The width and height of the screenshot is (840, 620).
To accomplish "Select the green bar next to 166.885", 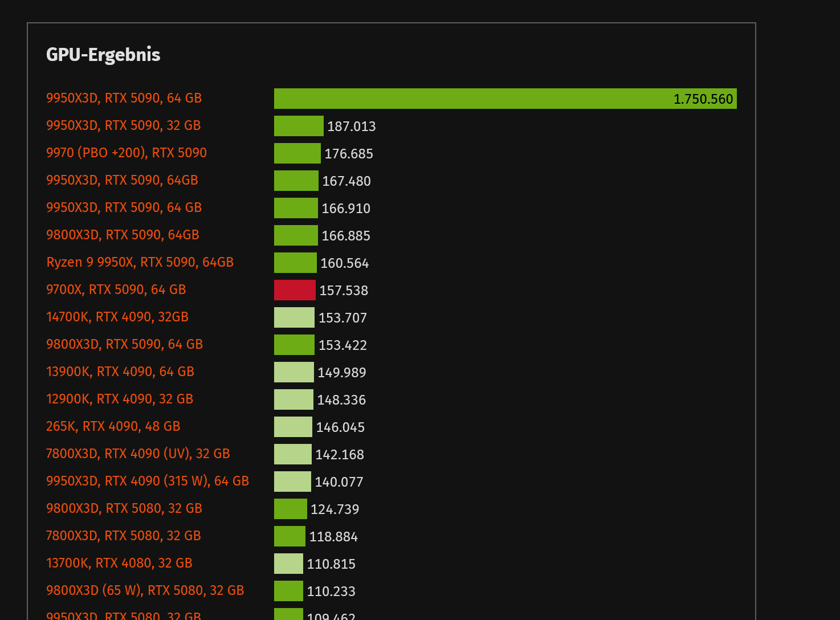I will click(x=296, y=235).
